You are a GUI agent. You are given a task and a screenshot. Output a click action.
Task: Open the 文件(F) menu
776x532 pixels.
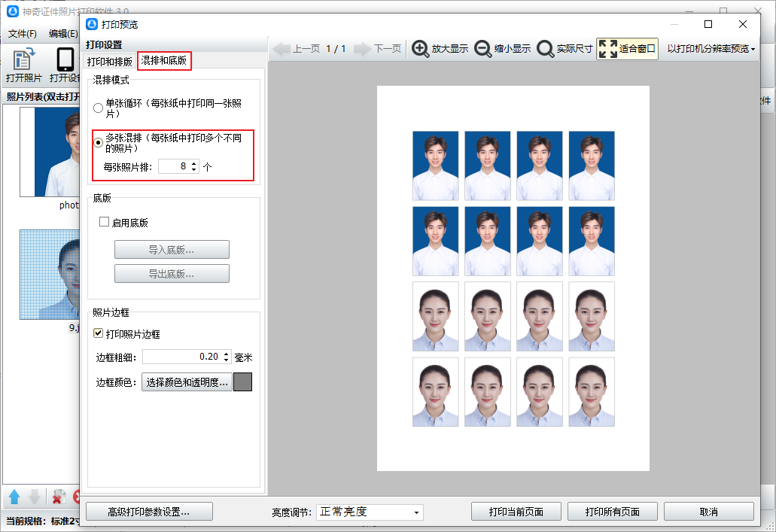tap(23, 33)
